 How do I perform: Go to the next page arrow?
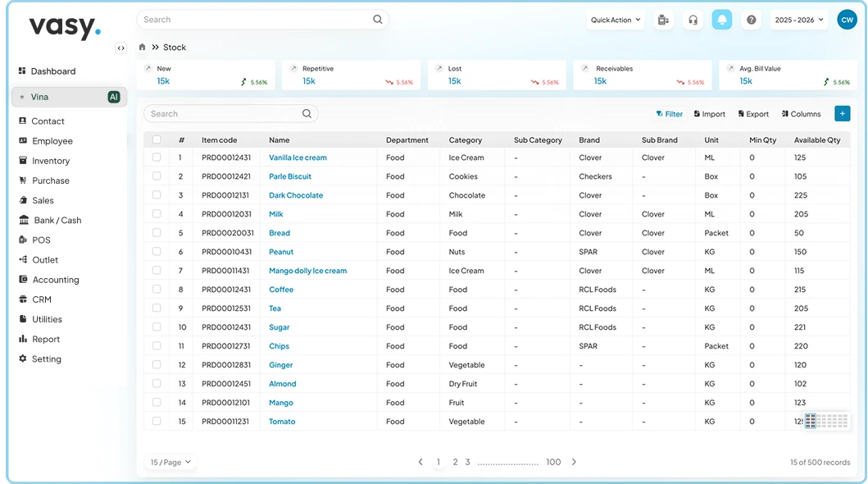pyautogui.click(x=574, y=462)
